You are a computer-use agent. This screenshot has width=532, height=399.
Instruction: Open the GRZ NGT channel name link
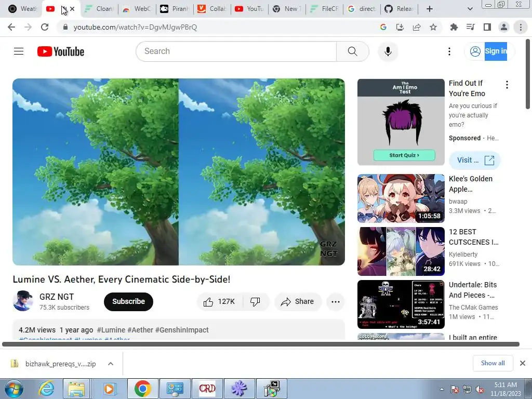56,297
